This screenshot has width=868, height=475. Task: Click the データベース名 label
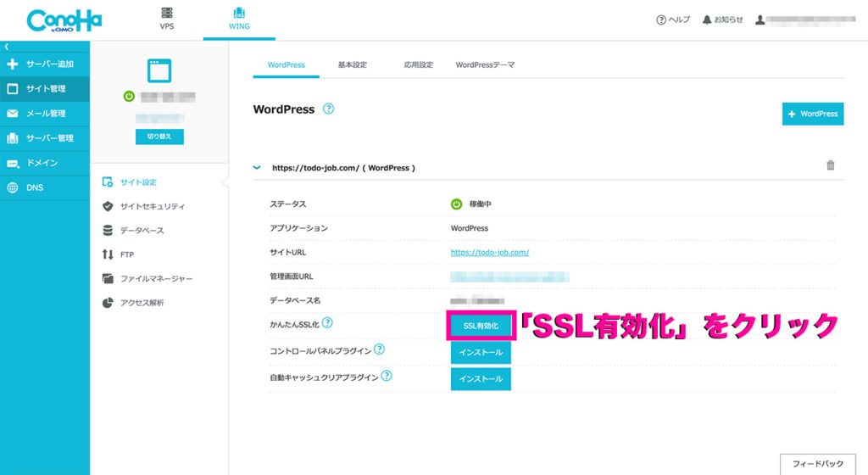pos(294,300)
